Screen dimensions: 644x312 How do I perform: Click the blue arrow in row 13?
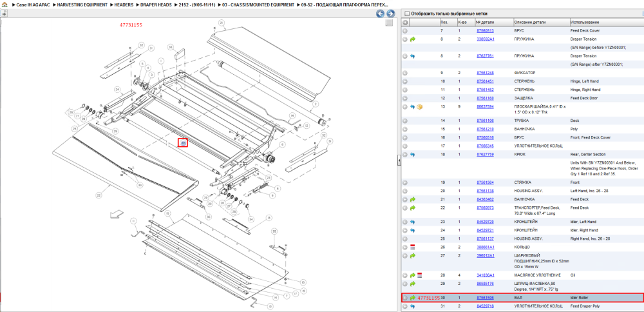pos(413,106)
